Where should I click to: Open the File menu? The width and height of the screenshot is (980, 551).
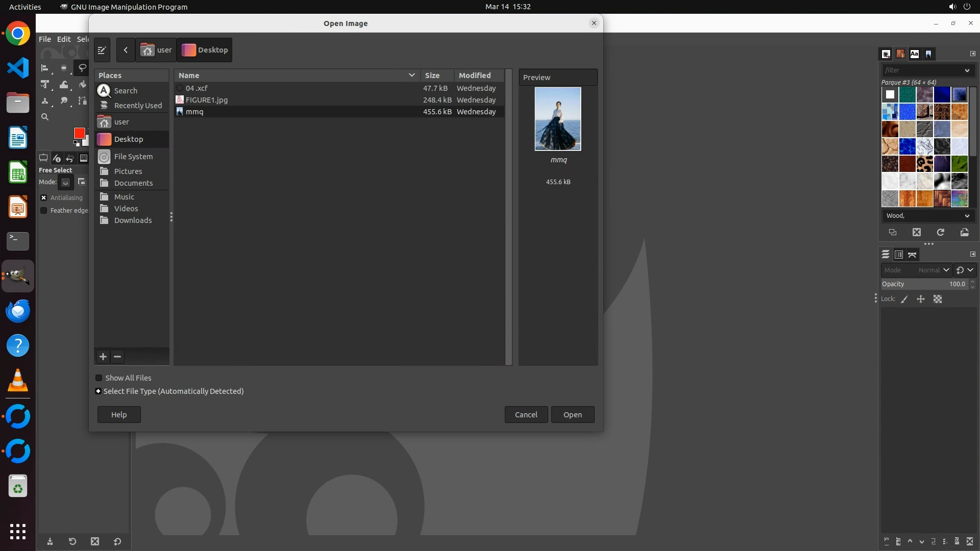[45, 39]
